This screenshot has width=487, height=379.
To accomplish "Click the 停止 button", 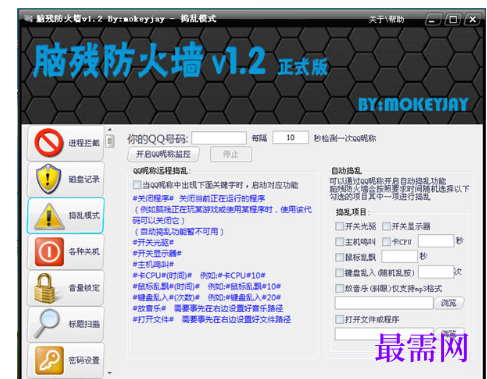I will click(231, 154).
